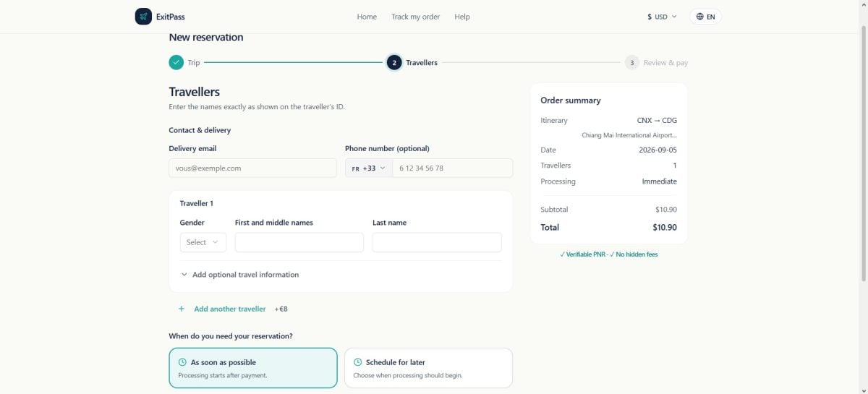Screen dimensions: 868x394
Task: Click the ExitPass airplane logo icon
Action: pos(143,17)
